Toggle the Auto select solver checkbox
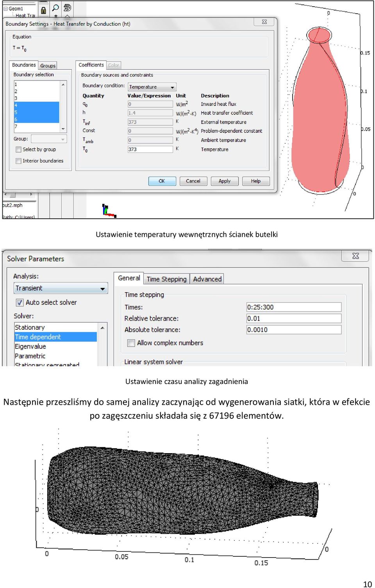The width and height of the screenshot is (375, 588). point(20,302)
